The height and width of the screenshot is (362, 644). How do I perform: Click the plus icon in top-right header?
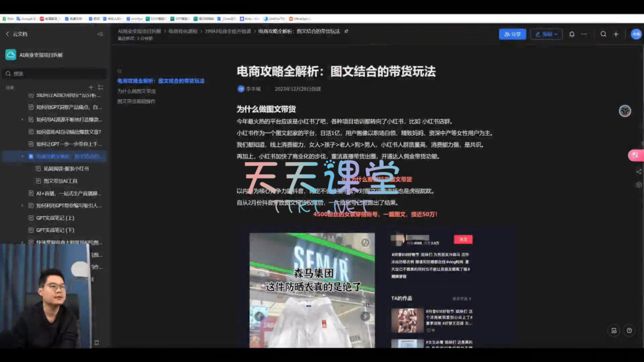point(616,34)
